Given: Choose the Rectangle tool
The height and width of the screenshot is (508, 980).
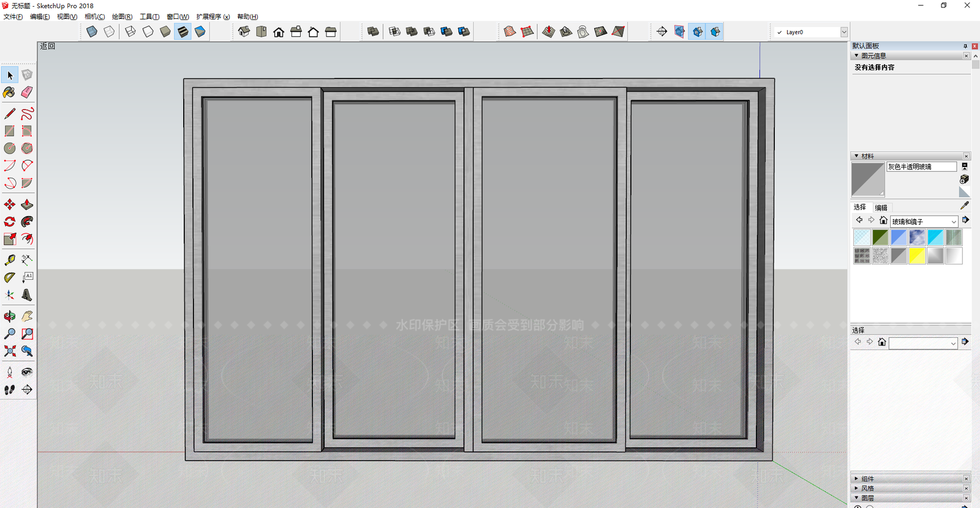Looking at the screenshot, I should (10, 131).
